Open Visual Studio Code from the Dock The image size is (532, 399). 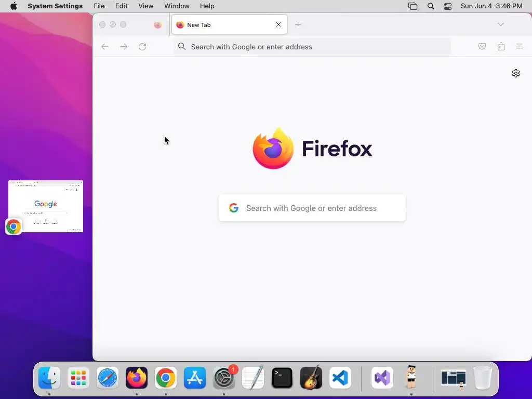(x=340, y=378)
